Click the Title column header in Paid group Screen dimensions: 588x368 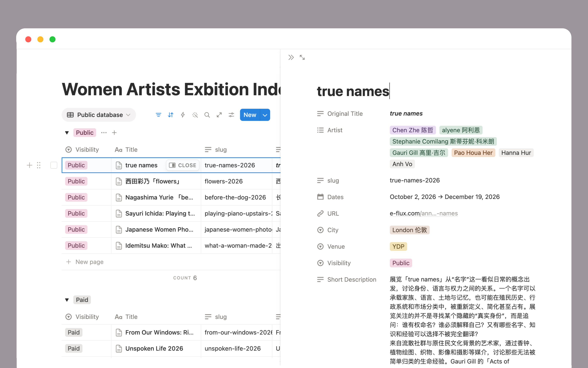point(156,317)
